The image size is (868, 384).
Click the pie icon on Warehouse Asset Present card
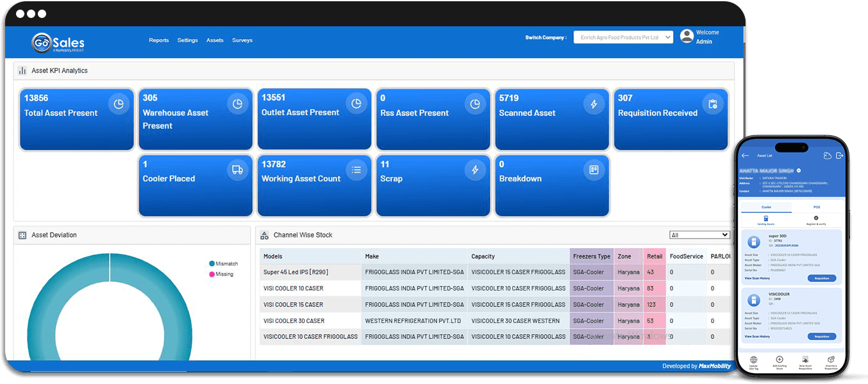point(237,104)
